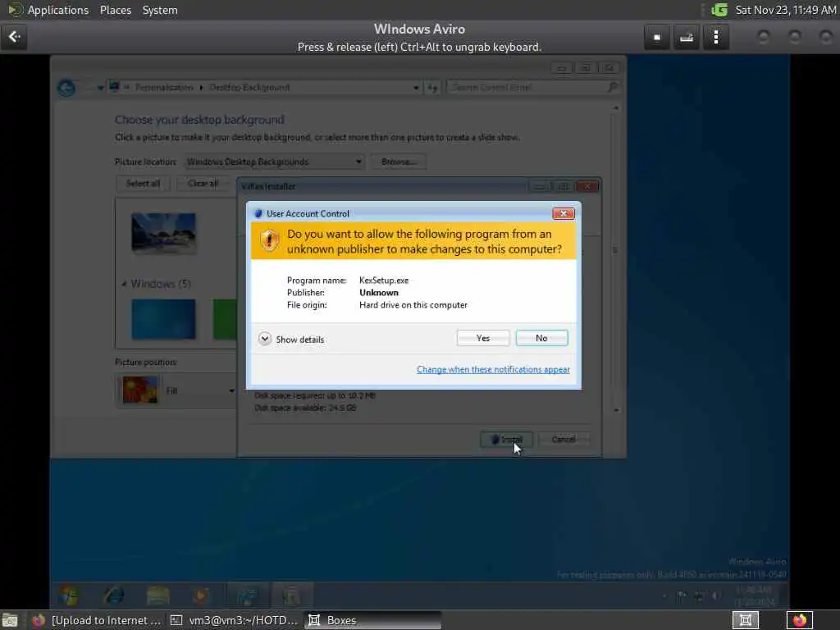Image resolution: width=840 pixels, height=630 pixels.
Task: Open the clock showing Sat Nov 23
Action: point(785,10)
